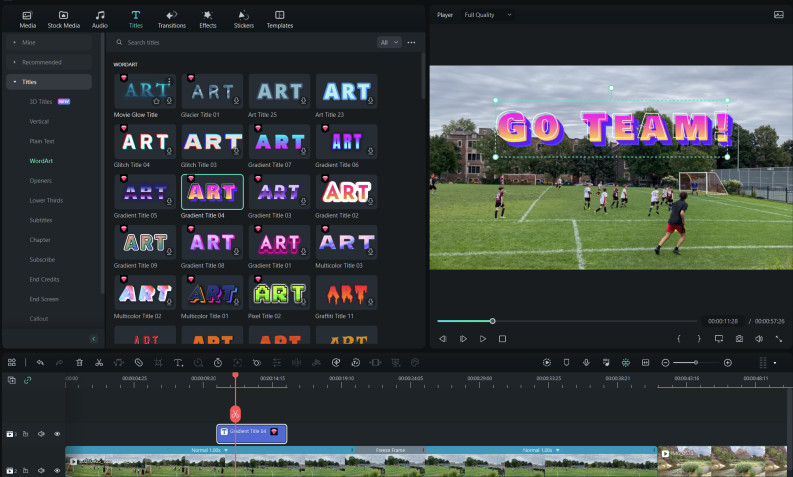Download the Glacier Title 01 preset
Viewport: 793px width, 477px height.
pyautogui.click(x=236, y=101)
